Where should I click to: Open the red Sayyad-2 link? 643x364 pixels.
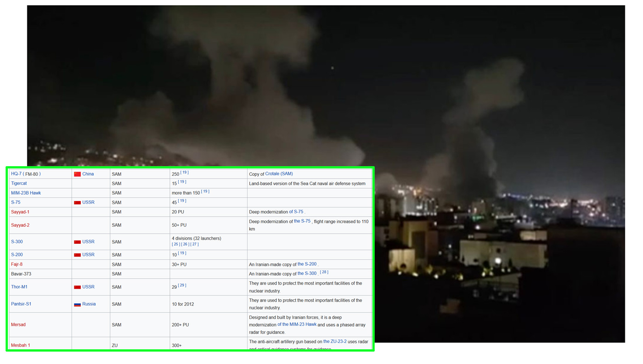(20, 225)
